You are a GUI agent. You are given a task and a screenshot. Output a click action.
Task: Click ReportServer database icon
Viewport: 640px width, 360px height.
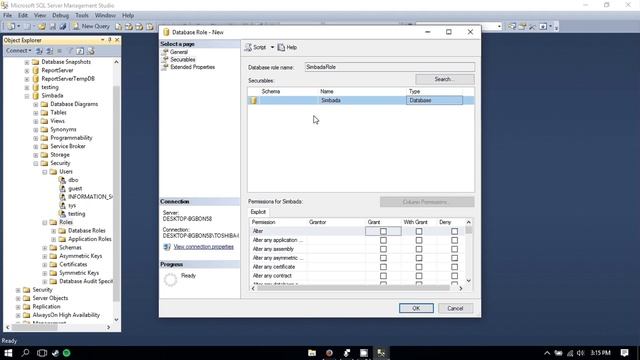tap(36, 70)
